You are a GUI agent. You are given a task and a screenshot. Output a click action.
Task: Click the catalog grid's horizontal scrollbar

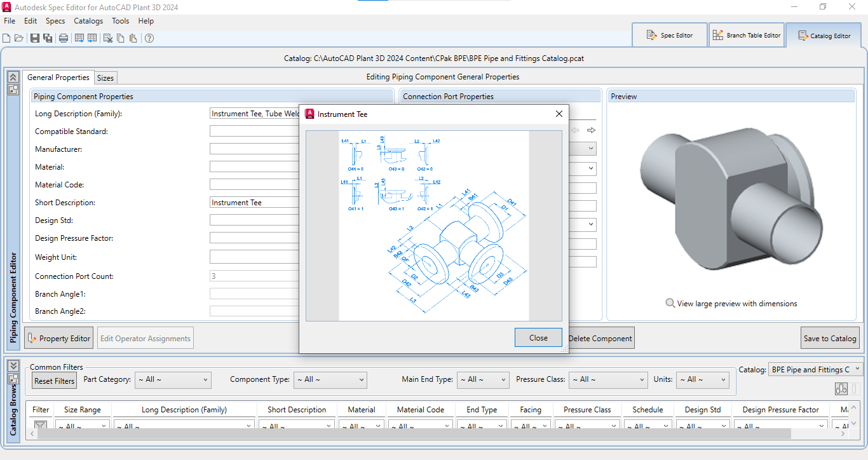coord(414,433)
